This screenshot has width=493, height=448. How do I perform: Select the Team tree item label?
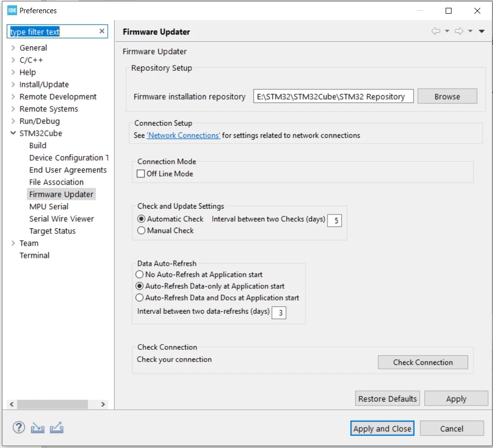[x=29, y=243]
